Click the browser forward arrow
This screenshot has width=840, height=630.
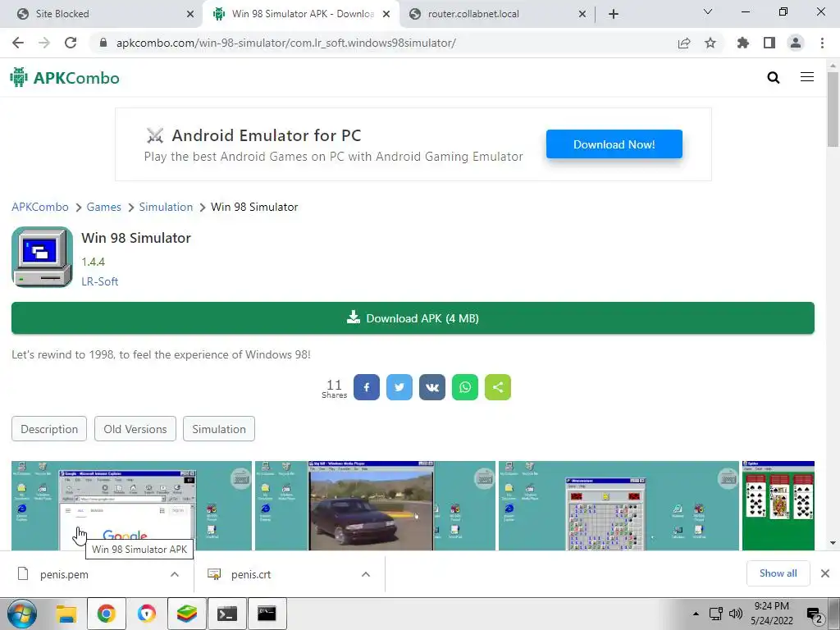tap(44, 43)
